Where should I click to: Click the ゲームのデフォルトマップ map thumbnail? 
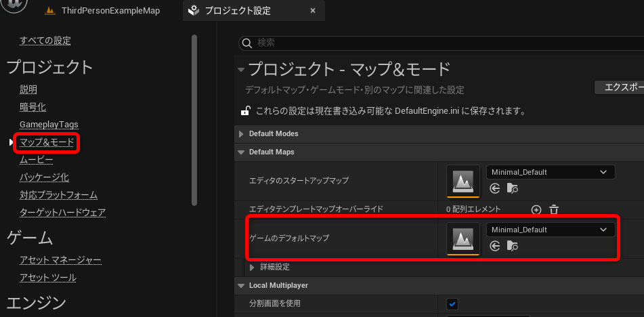[x=463, y=238]
